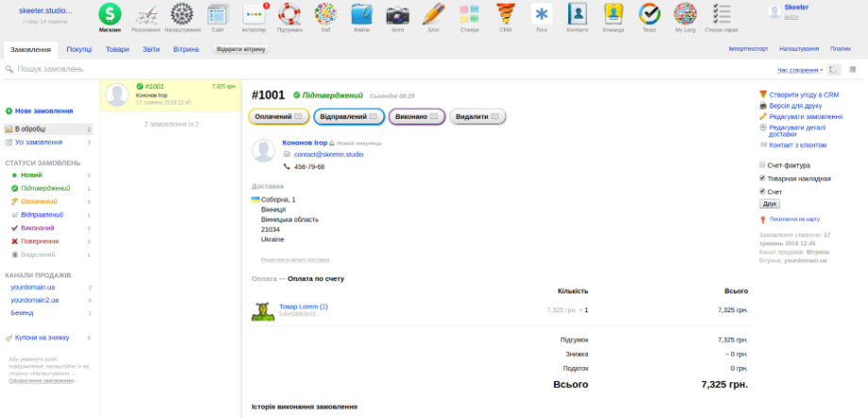Click Створити угоду в CRM link
Screen dimensions: 868x418
[803, 94]
